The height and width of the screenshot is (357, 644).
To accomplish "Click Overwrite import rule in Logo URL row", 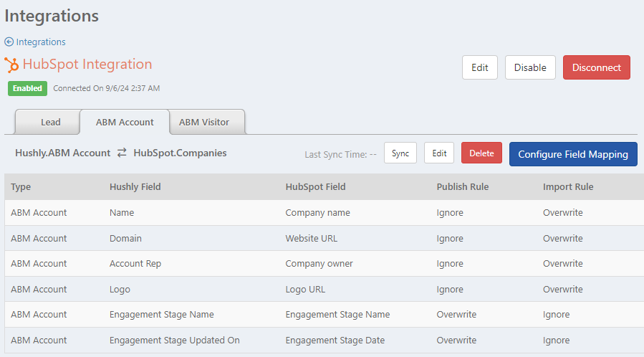I will tap(562, 290).
